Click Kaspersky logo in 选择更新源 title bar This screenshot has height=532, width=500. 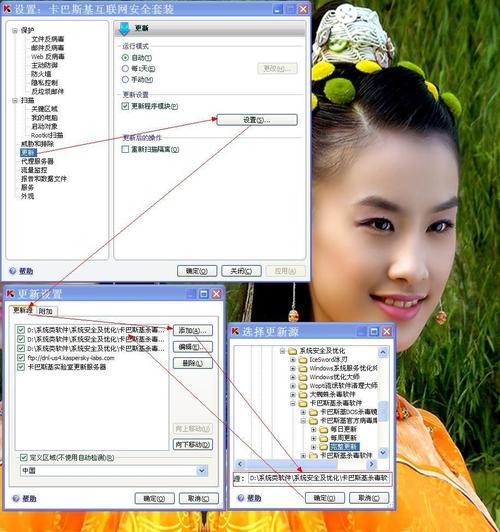pos(235,331)
